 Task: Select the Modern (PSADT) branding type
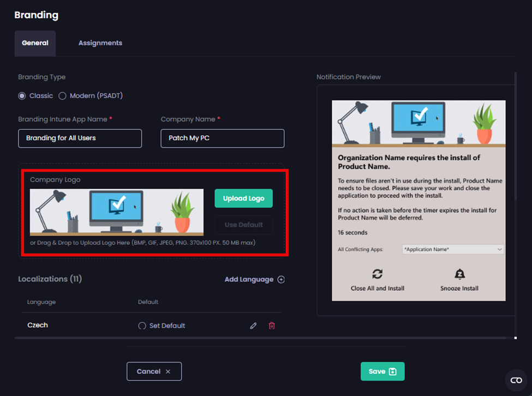pyautogui.click(x=63, y=96)
